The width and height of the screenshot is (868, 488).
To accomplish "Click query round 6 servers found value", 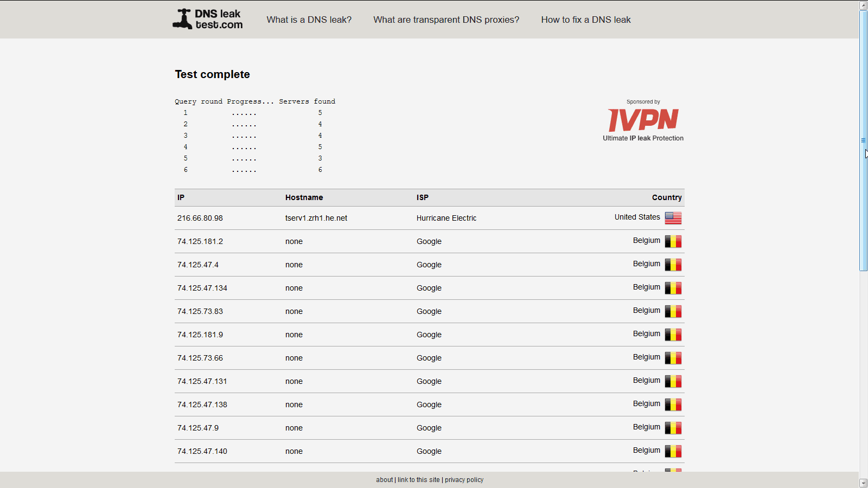I will click(320, 170).
